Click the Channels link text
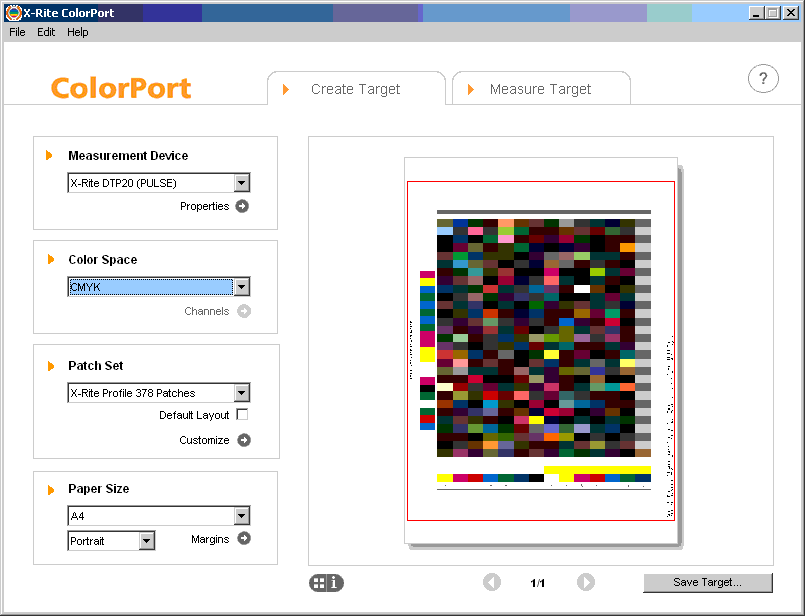805x616 pixels. click(206, 311)
